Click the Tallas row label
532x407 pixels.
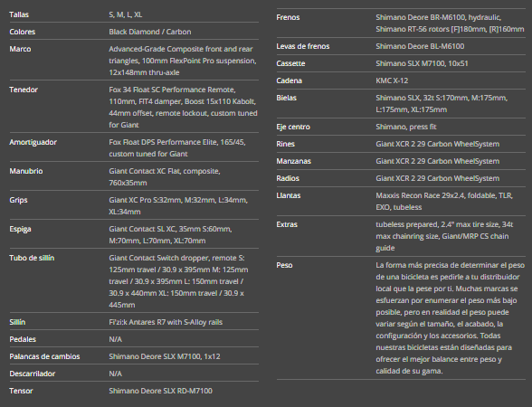click(x=19, y=14)
